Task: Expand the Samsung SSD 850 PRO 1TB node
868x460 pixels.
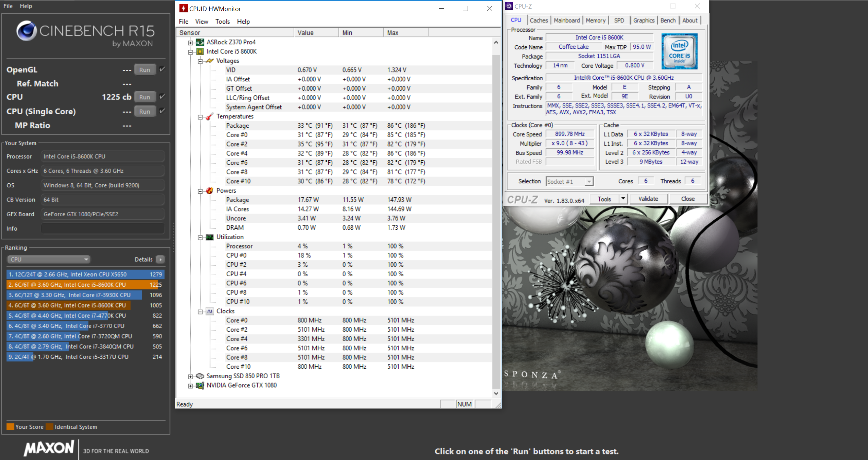Action: click(190, 376)
